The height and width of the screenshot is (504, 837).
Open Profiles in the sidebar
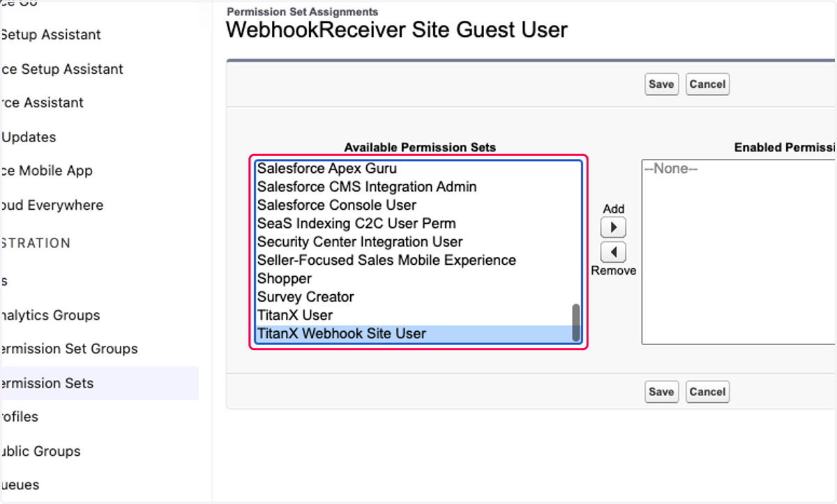(x=20, y=417)
